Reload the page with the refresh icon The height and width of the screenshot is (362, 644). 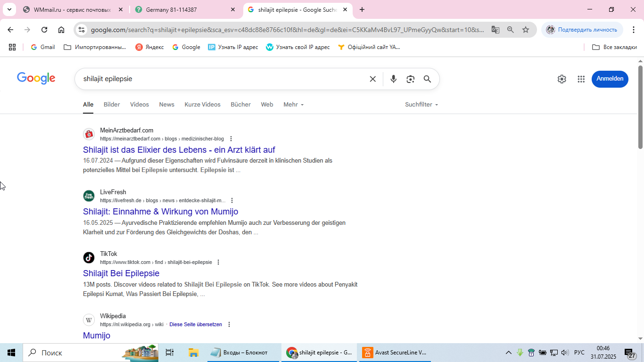click(44, 30)
